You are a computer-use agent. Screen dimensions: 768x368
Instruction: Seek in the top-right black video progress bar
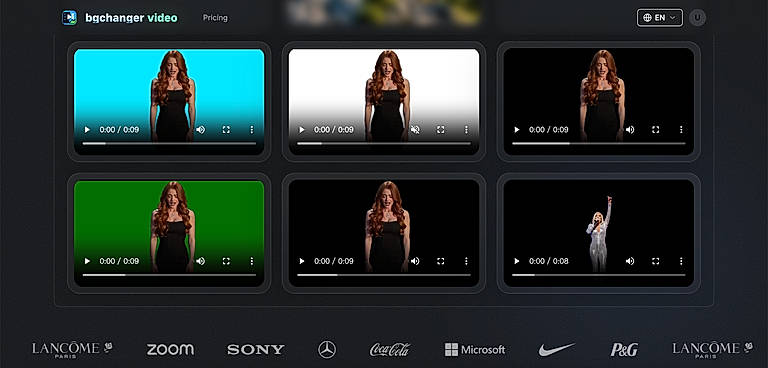pos(599,144)
